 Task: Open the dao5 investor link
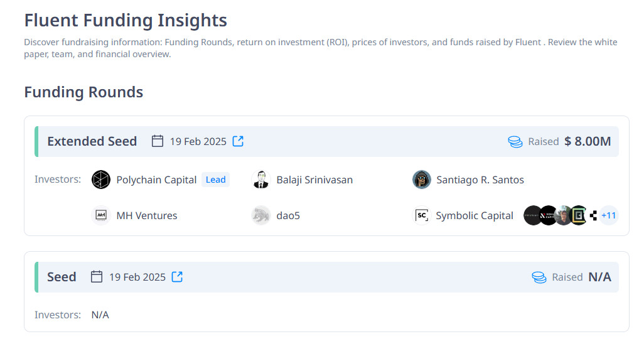[x=288, y=215]
